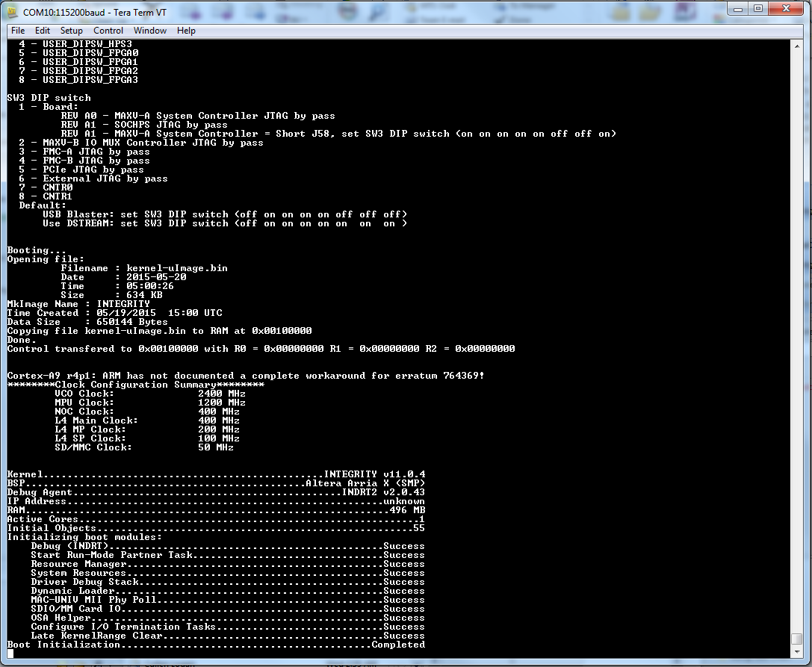Minimize the Tera Term window
This screenshot has height=667, width=812.
(x=739, y=9)
